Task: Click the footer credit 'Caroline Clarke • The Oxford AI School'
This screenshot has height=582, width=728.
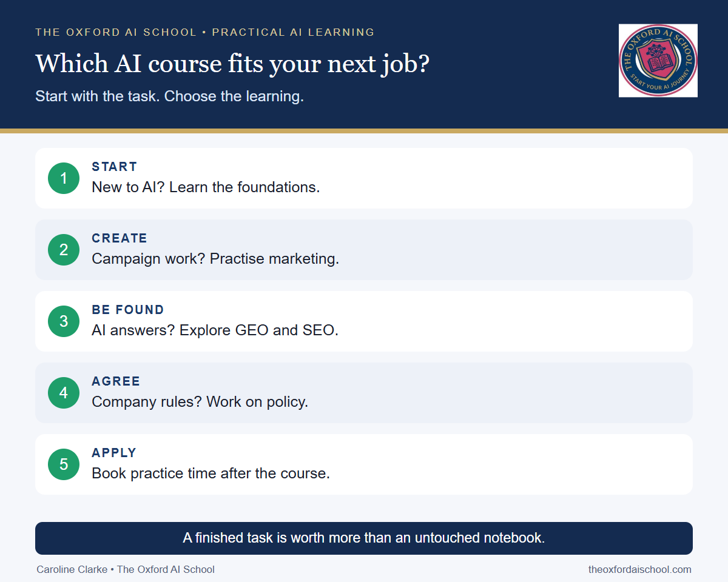Action: 126,569
